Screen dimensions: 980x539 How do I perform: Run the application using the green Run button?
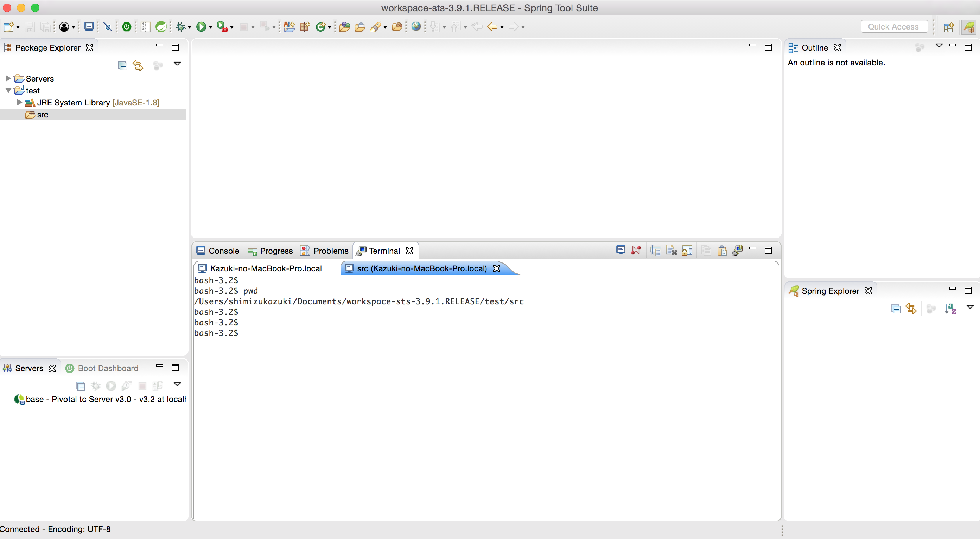(x=202, y=27)
